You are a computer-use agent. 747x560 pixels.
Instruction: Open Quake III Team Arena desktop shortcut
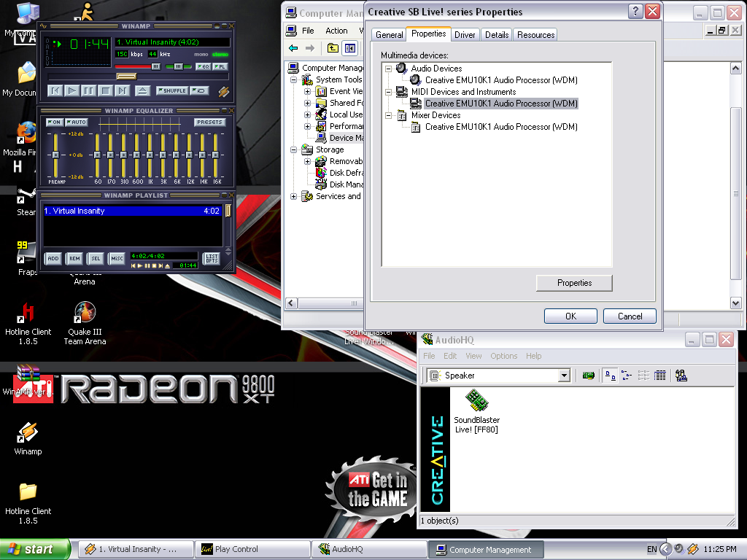pyautogui.click(x=85, y=314)
